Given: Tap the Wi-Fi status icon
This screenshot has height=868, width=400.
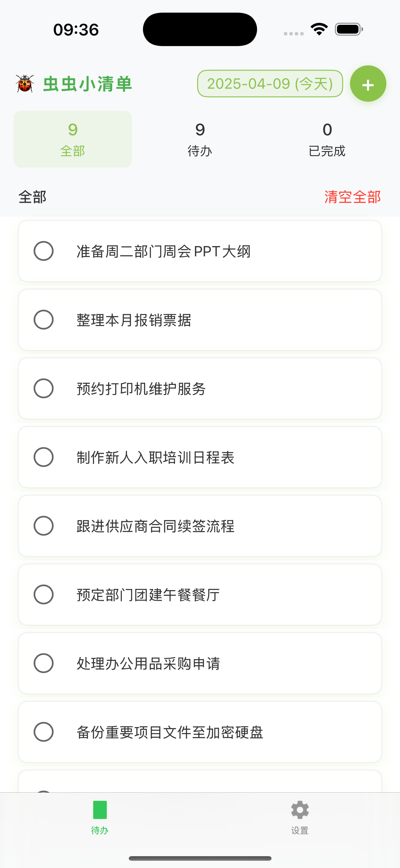Looking at the screenshot, I should point(319,29).
